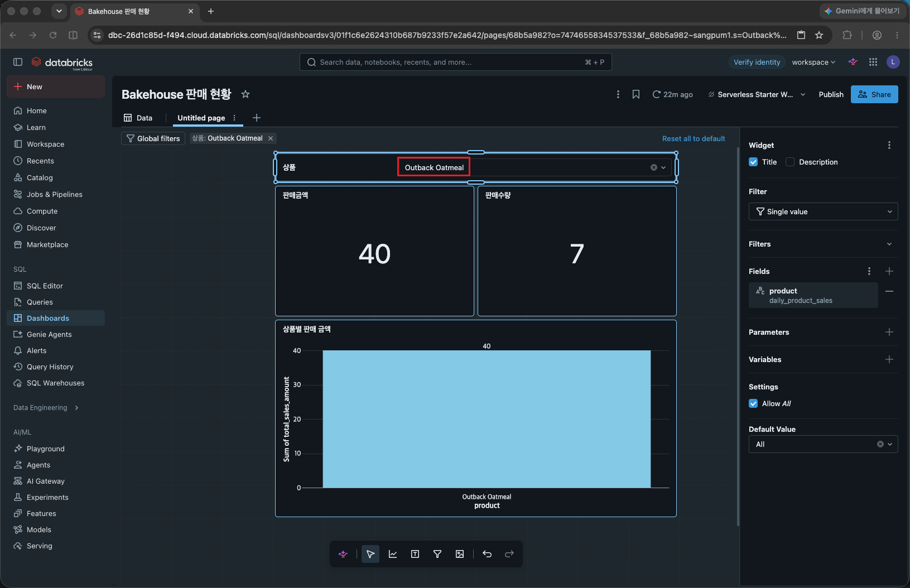The image size is (910, 588).
Task: Add a new dashboard page with plus
Action: click(257, 118)
